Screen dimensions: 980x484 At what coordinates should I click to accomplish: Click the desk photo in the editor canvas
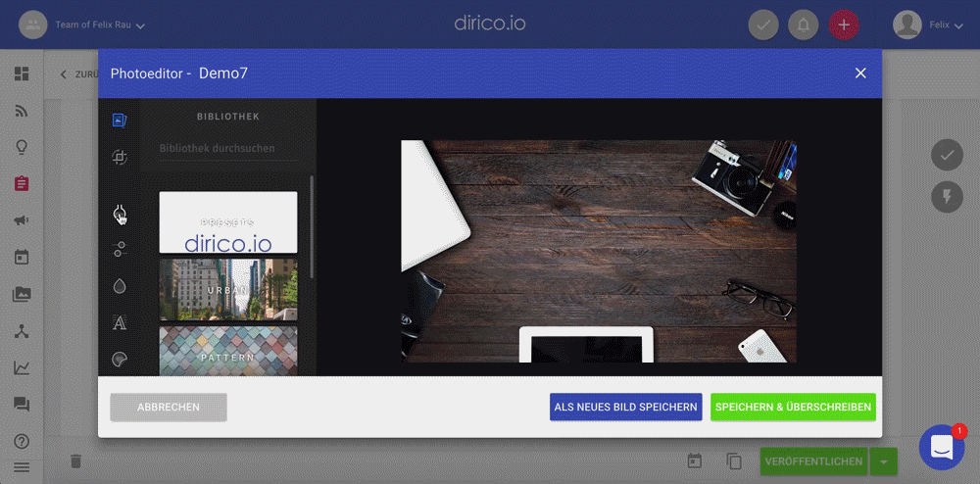[599, 251]
